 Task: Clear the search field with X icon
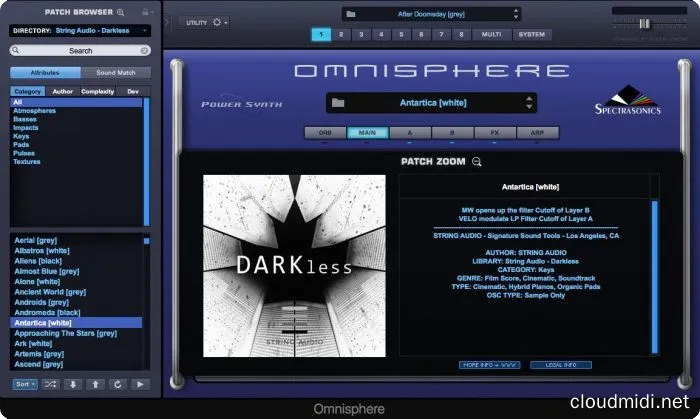coord(144,50)
